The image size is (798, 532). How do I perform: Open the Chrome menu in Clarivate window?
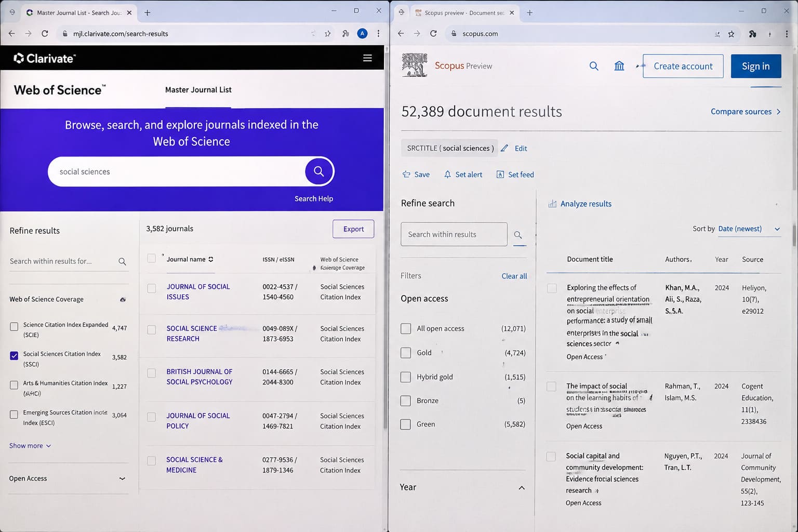(378, 34)
